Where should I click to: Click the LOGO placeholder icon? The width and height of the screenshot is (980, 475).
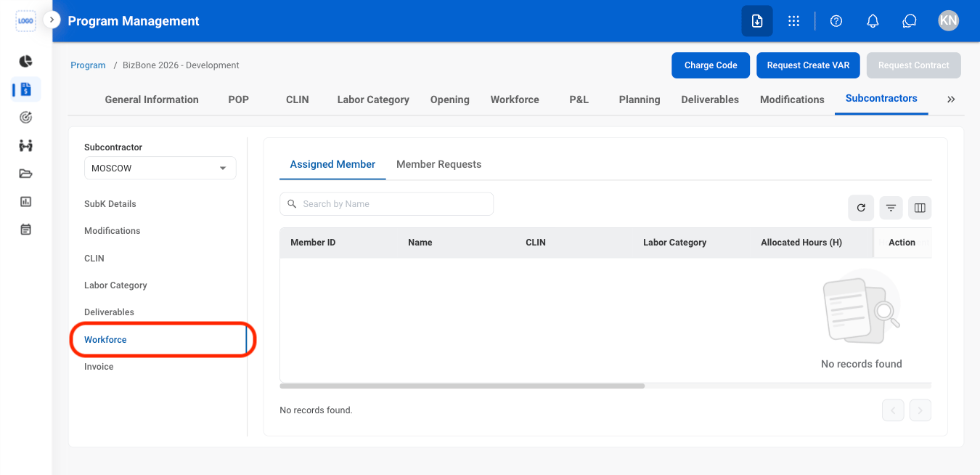pos(26,21)
